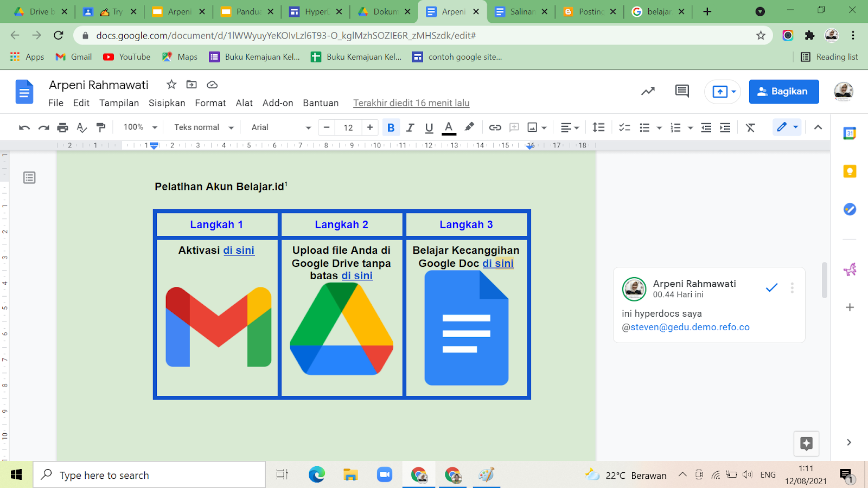
Task: Open the highlight color pen tool
Action: click(469, 127)
